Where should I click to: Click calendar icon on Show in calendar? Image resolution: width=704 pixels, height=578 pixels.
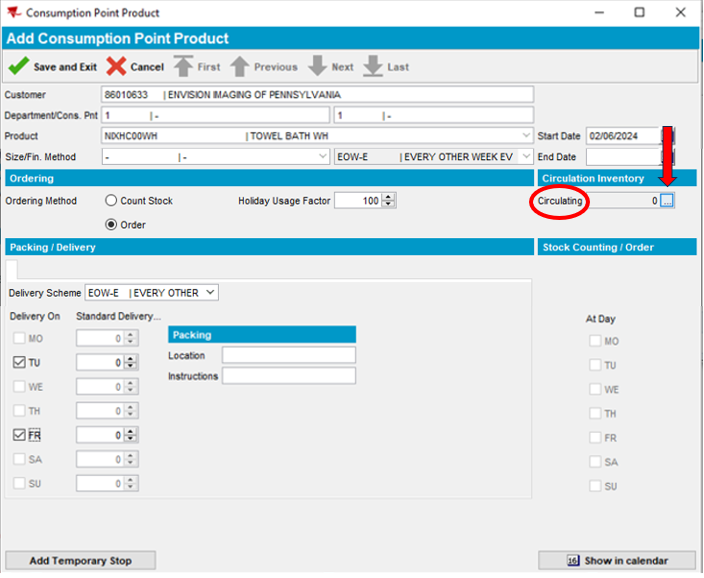click(x=573, y=560)
